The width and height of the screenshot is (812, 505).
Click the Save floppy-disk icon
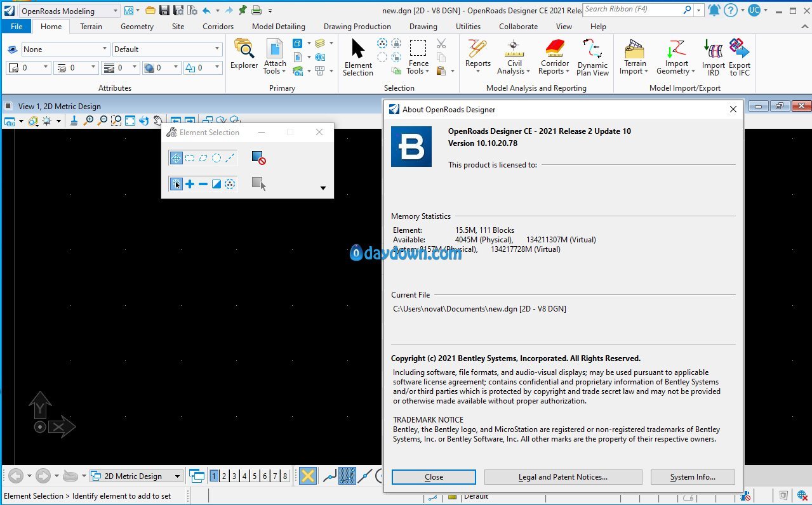pos(164,10)
